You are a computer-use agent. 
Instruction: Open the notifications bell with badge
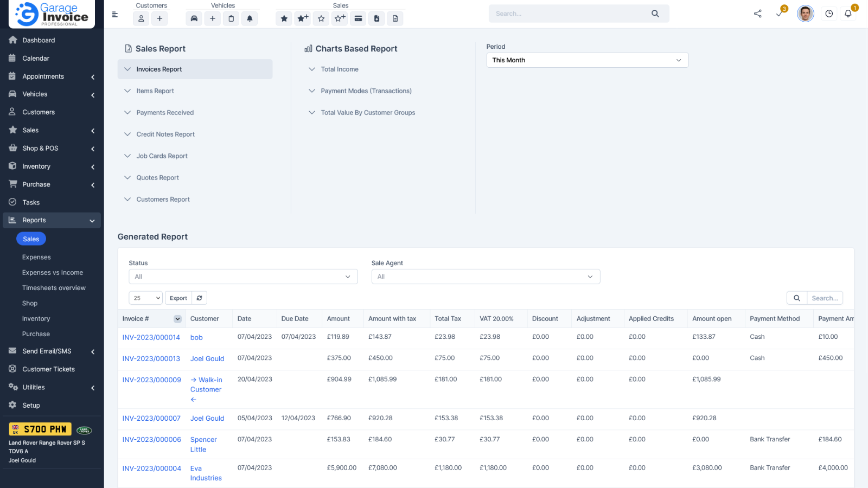tap(848, 14)
